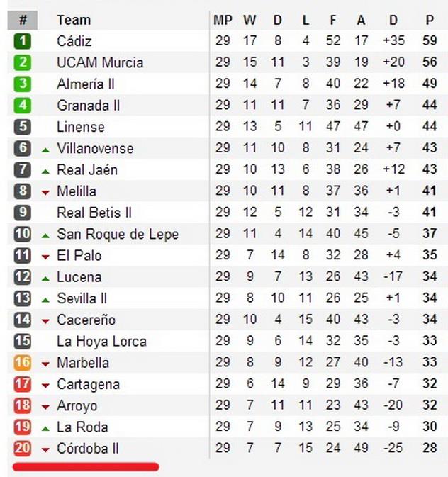Click the Team column header

(x=74, y=20)
